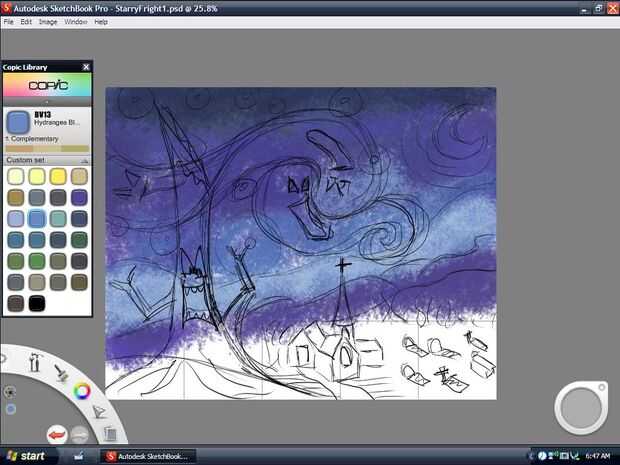Image resolution: width=620 pixels, height=465 pixels.
Task: Select the bright green Copic swatch
Action: (37, 261)
